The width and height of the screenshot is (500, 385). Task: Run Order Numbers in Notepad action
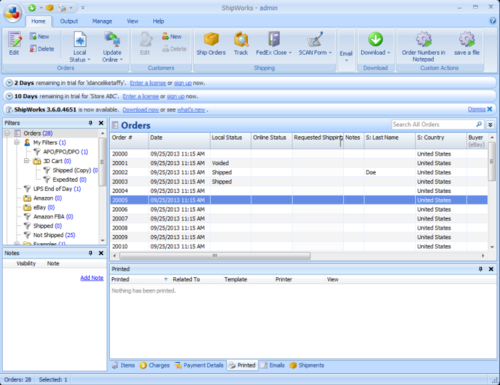(x=423, y=47)
